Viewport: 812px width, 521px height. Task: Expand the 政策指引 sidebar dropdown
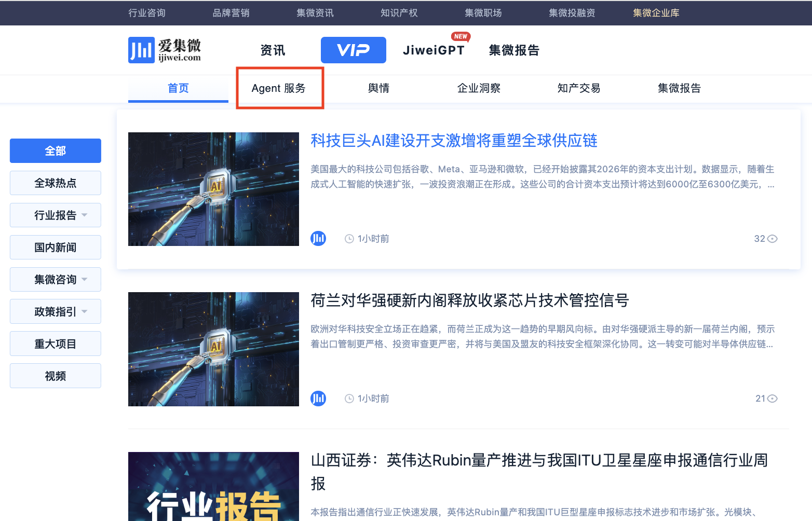(85, 311)
